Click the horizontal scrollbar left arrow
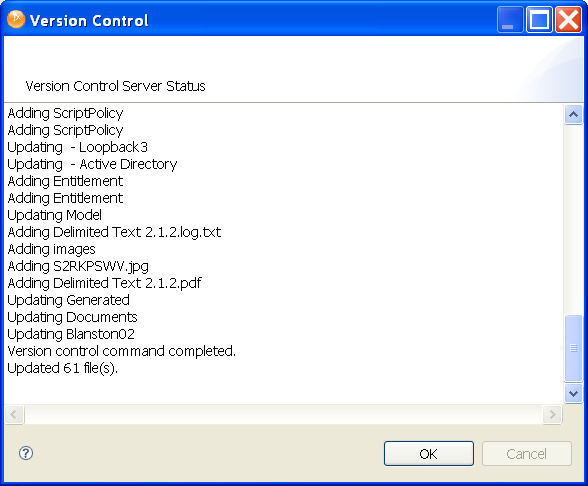The height and width of the screenshot is (486, 588). [14, 414]
